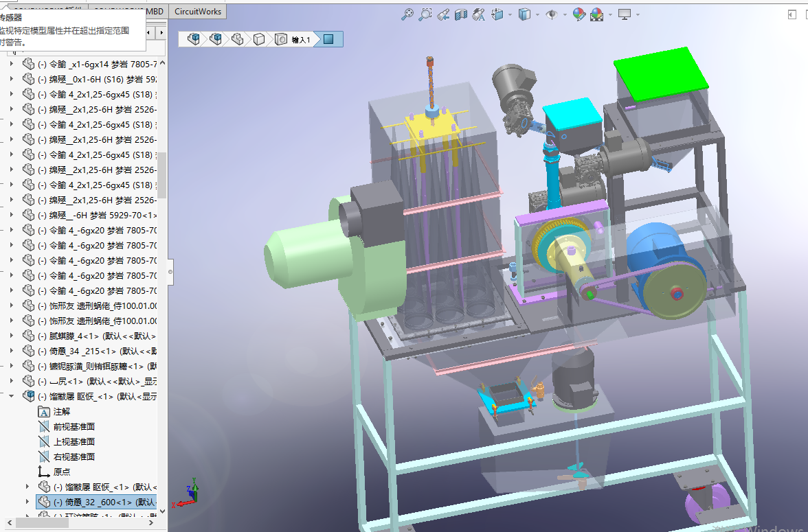The width and height of the screenshot is (808, 532).
Task: Click the feature tree scroll-down arrow
Action: point(162,511)
